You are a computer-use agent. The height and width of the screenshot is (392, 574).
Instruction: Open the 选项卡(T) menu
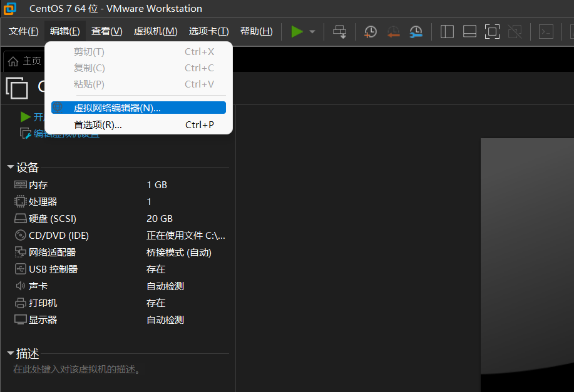208,31
